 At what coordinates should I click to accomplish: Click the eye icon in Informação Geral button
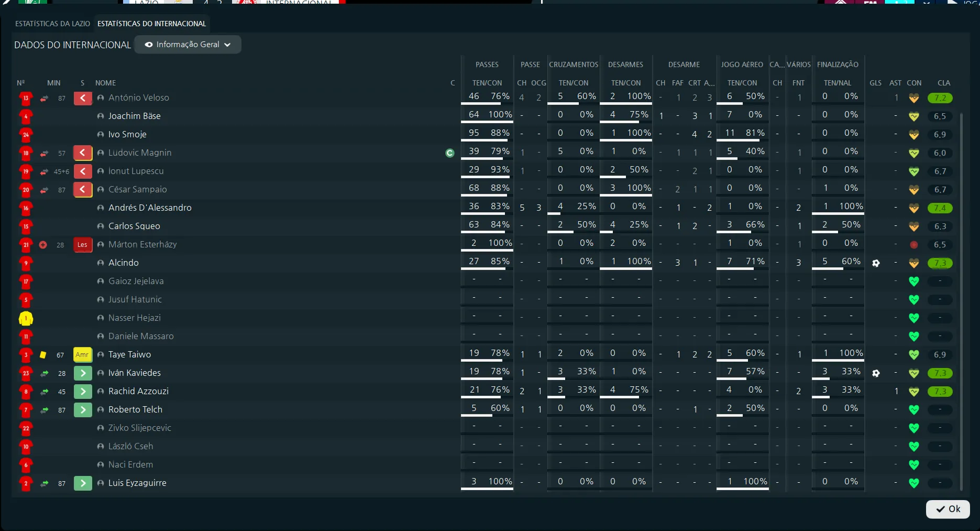click(x=149, y=45)
